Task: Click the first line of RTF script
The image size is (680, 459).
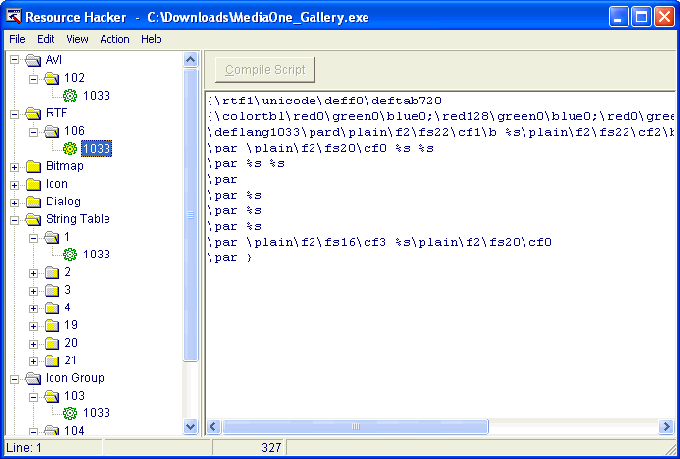Action: click(325, 101)
